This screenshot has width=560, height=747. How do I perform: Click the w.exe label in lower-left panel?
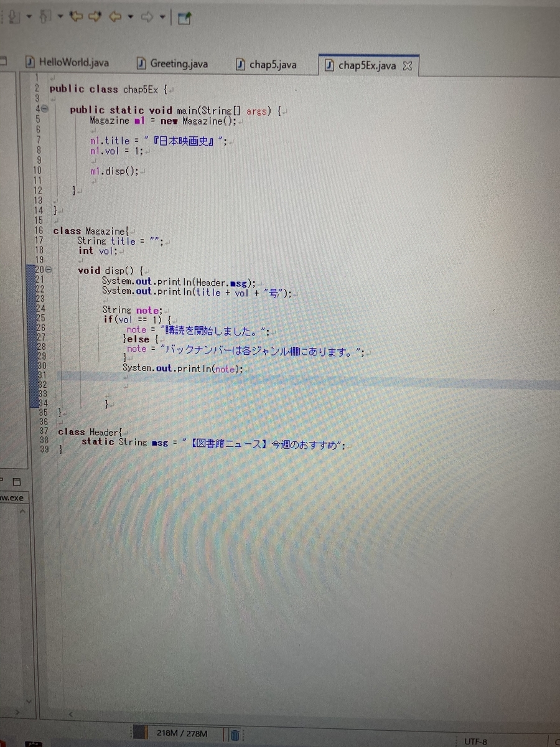pos(12,498)
